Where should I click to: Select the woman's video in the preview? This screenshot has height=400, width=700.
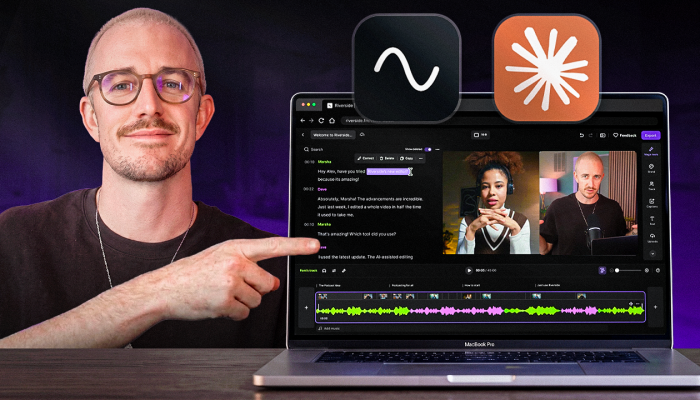tap(490, 203)
